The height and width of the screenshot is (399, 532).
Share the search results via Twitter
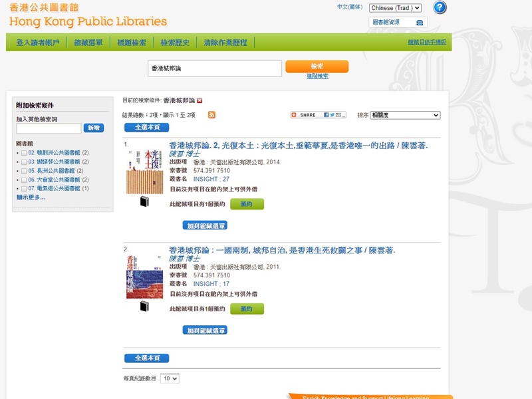pos(332,115)
